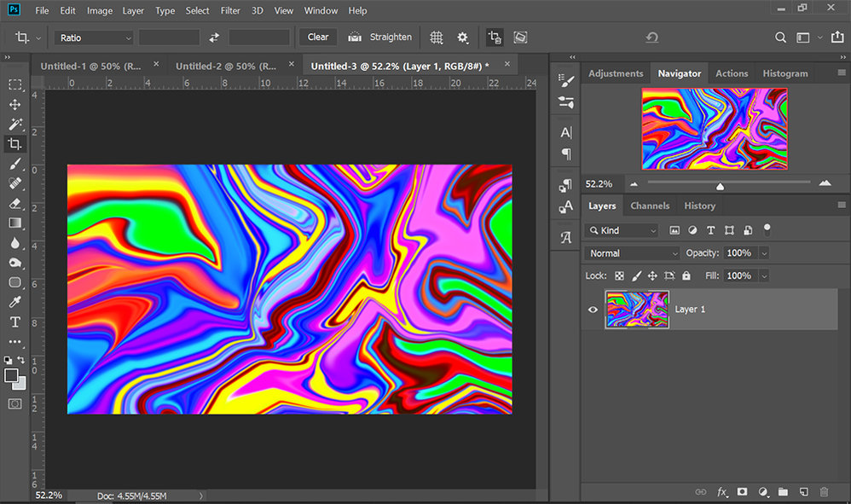This screenshot has width=851, height=504.
Task: Switch to the Channels tab
Action: click(649, 206)
